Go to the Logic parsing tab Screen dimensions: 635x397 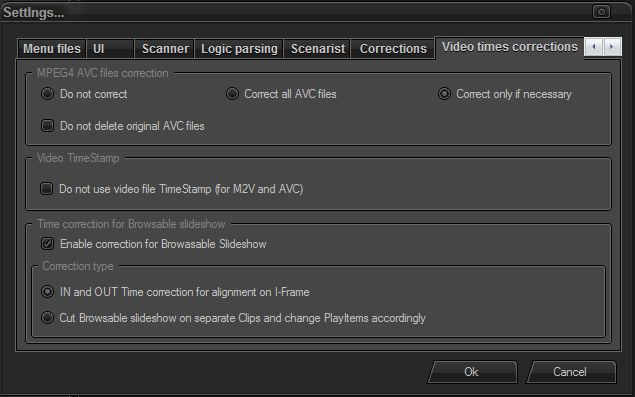[x=239, y=49]
